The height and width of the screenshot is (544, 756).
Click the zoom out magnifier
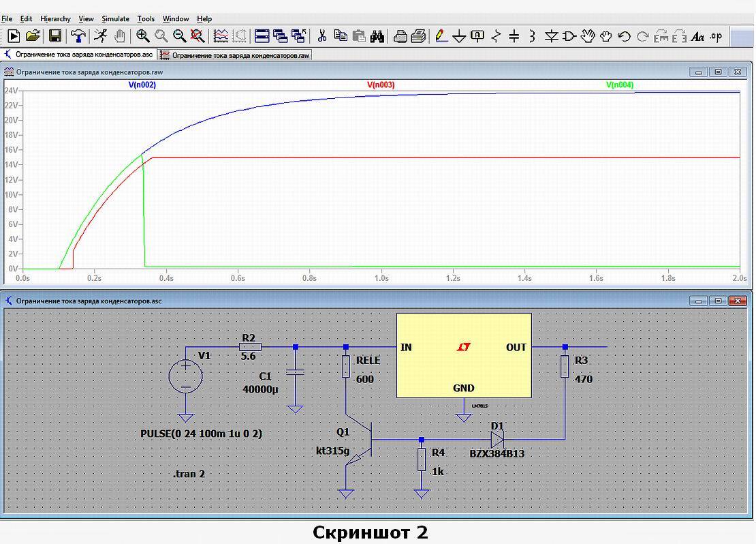pyautogui.click(x=179, y=36)
